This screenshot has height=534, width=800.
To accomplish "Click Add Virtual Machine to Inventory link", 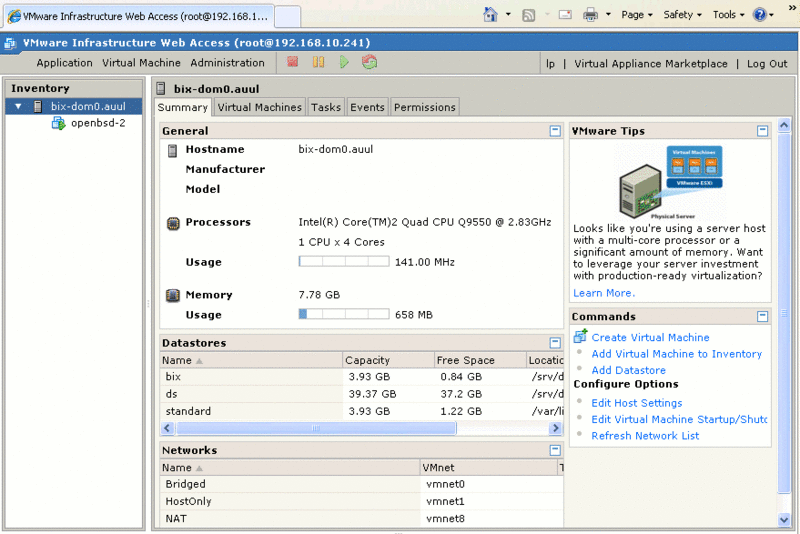I will (677, 353).
